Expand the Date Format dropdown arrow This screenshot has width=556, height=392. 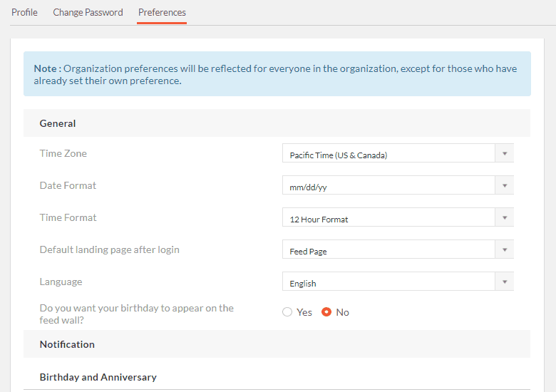pos(505,185)
